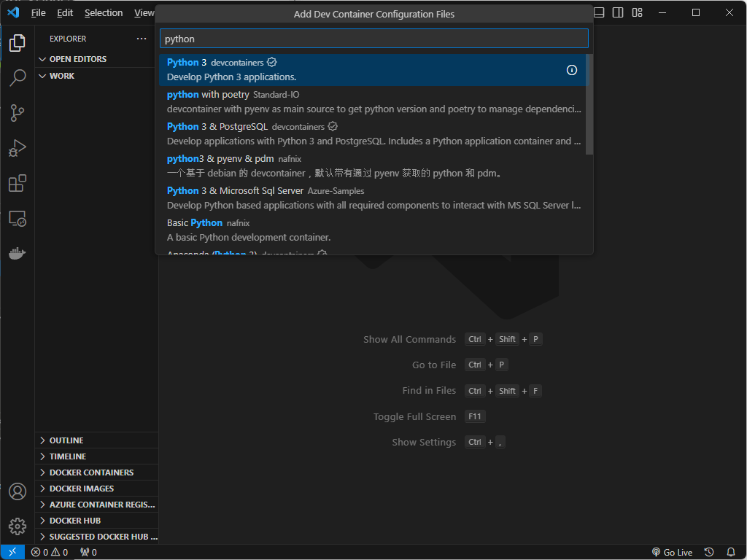Expand the Docker Hub section
Viewport: 747px width, 560px height.
click(x=97, y=521)
